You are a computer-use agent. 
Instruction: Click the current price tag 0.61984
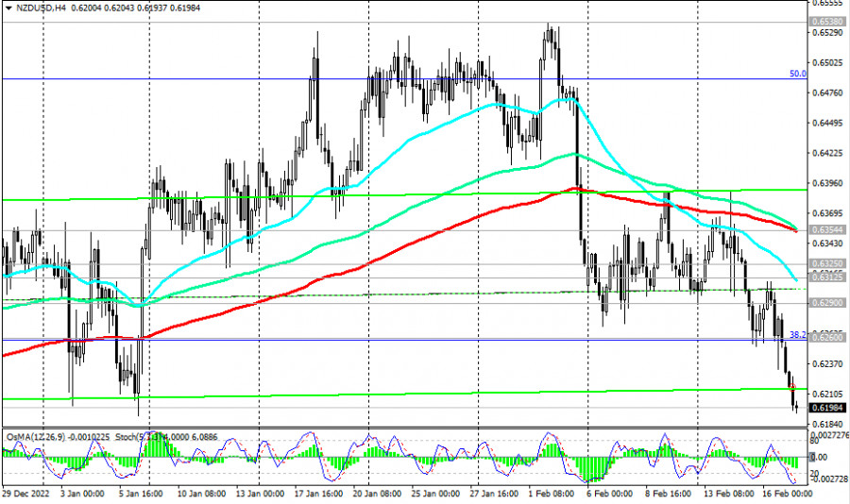[826, 409]
